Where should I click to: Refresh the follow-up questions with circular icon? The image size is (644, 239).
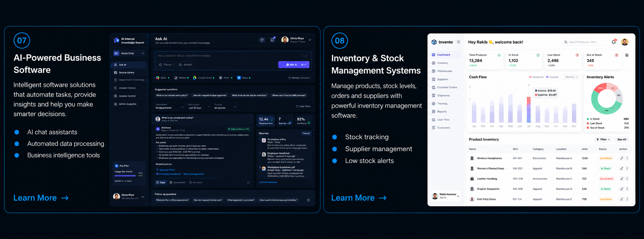click(x=308, y=200)
